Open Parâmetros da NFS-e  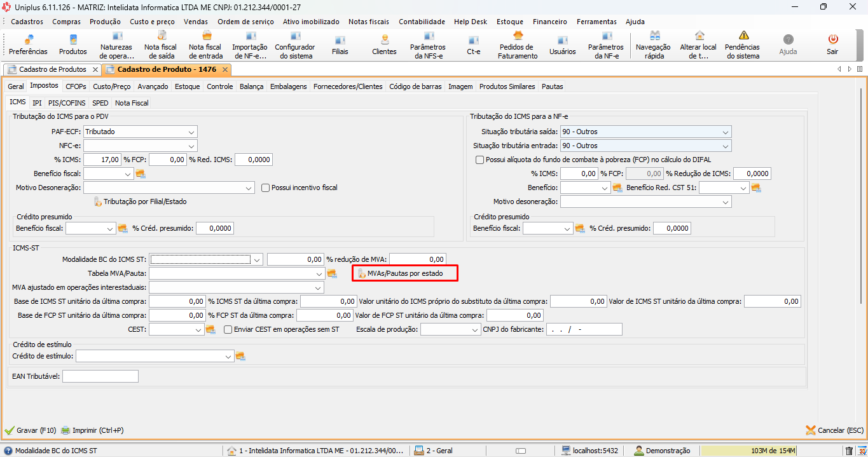click(x=428, y=45)
